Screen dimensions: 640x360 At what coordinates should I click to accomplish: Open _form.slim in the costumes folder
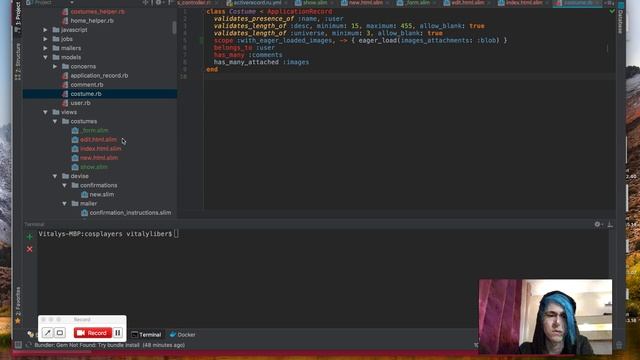point(94,130)
